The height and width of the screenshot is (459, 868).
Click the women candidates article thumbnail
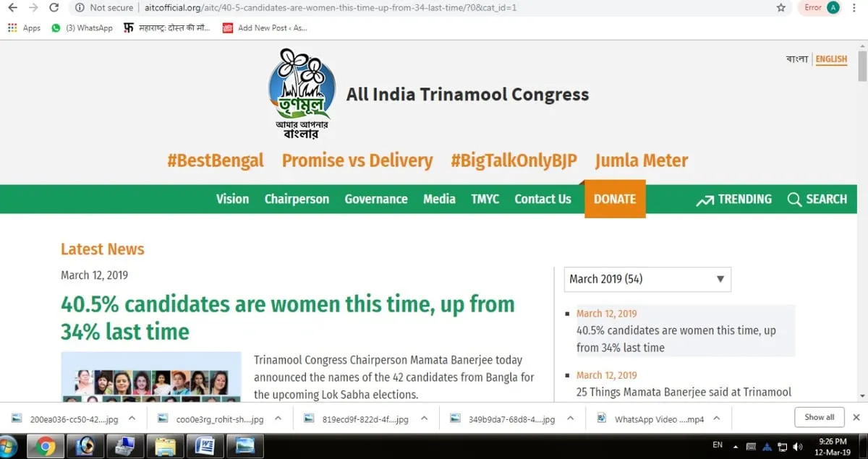point(151,376)
